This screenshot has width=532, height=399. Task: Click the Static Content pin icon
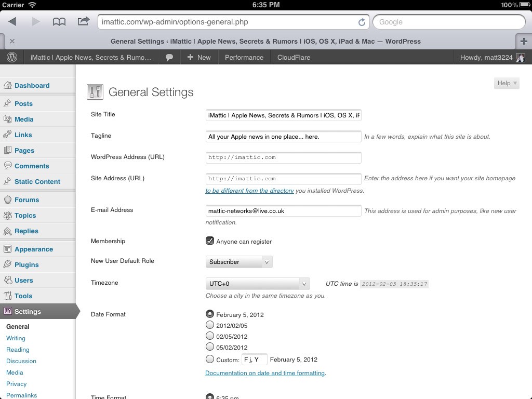pos(7,181)
